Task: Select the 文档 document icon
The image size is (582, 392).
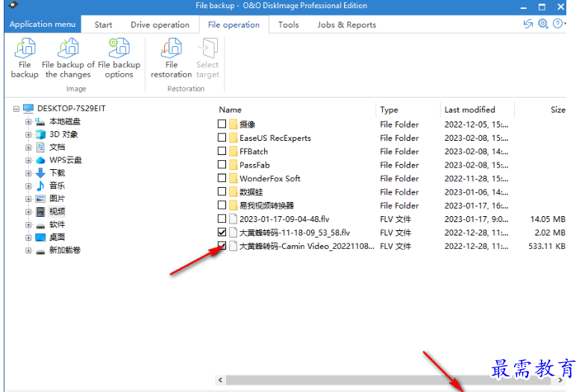Action: [x=40, y=148]
